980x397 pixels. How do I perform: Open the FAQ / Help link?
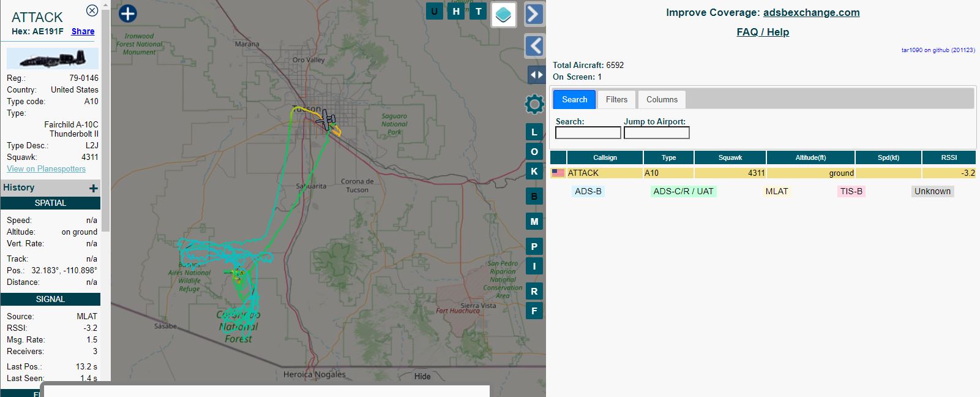(x=763, y=32)
